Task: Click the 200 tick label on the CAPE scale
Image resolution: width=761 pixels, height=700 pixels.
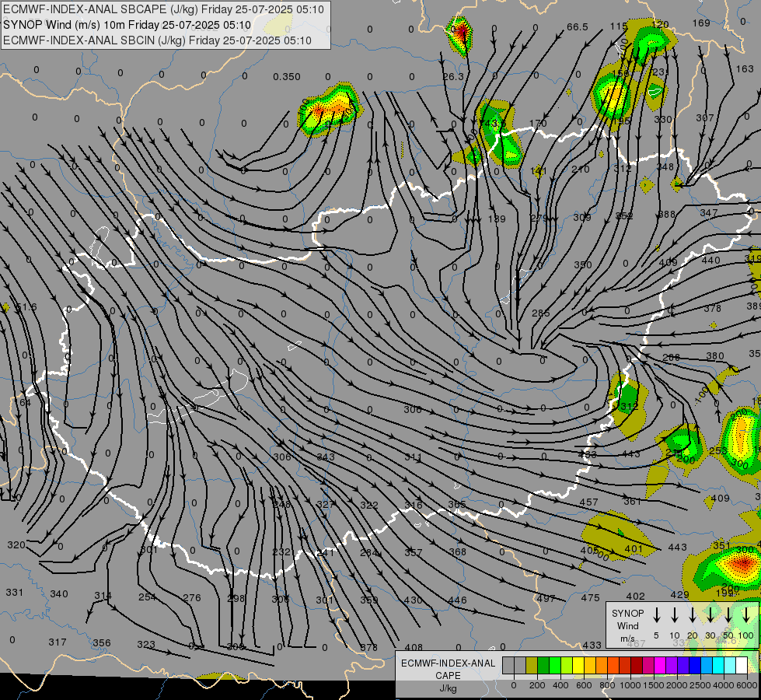Action: tap(537, 685)
